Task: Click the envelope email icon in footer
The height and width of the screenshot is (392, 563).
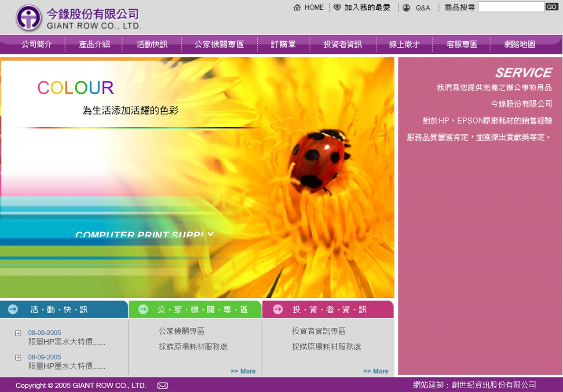Action: [163, 386]
